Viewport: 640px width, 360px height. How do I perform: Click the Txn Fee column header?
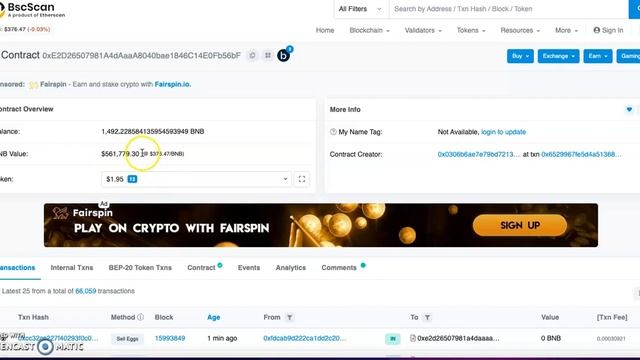tap(612, 317)
